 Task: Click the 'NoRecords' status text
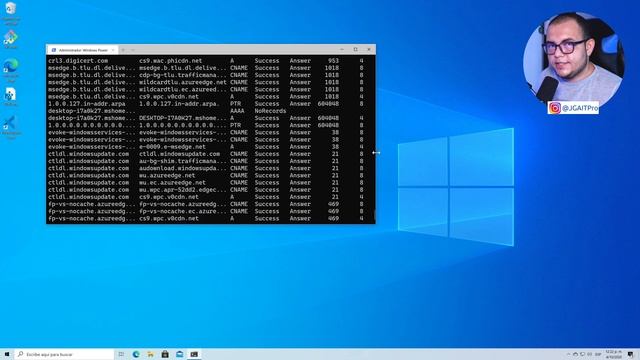tap(270, 111)
